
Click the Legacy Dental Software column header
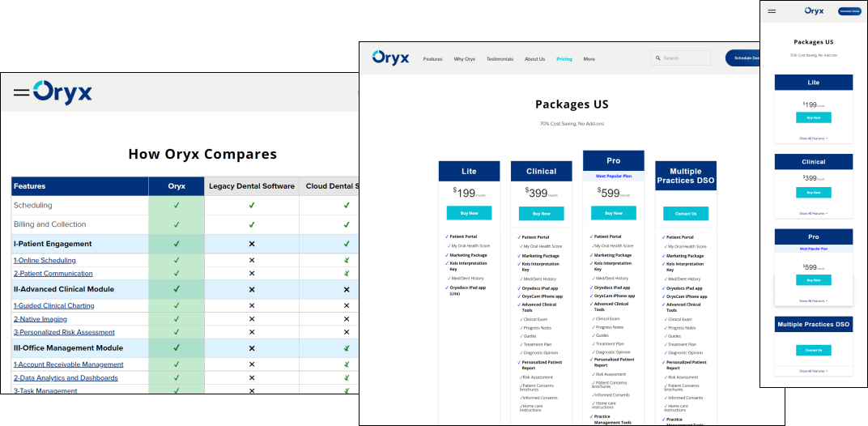point(252,186)
